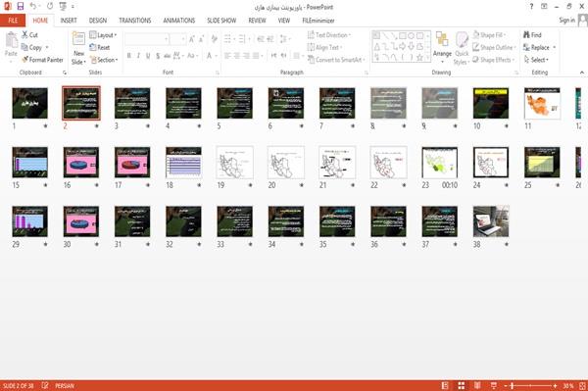The height and width of the screenshot is (391, 588).
Task: Expand the Section dropdown
Action: coord(104,60)
